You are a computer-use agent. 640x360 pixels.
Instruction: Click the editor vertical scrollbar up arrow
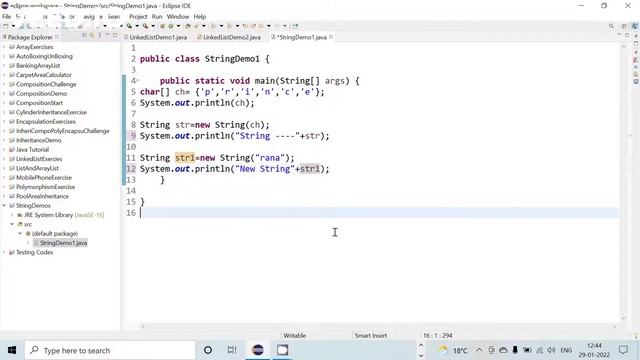click(x=623, y=47)
